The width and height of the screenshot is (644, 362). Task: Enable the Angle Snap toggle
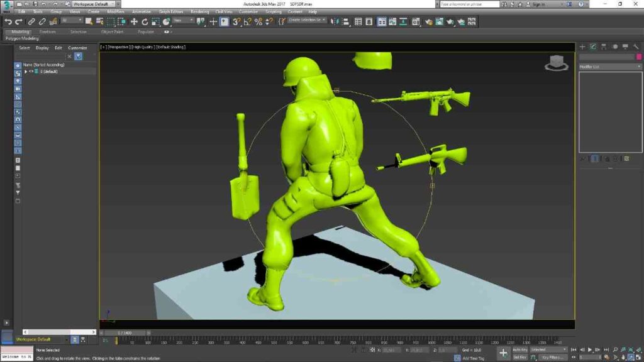click(248, 22)
